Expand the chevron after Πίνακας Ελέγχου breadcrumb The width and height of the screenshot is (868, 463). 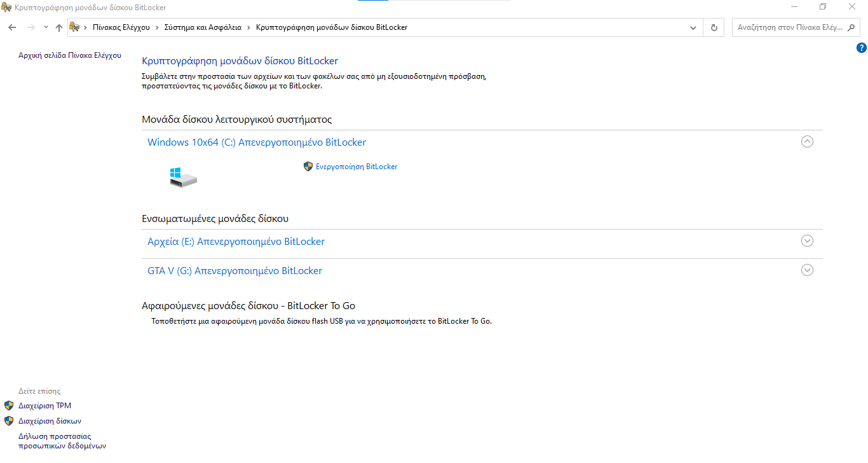coord(157,27)
